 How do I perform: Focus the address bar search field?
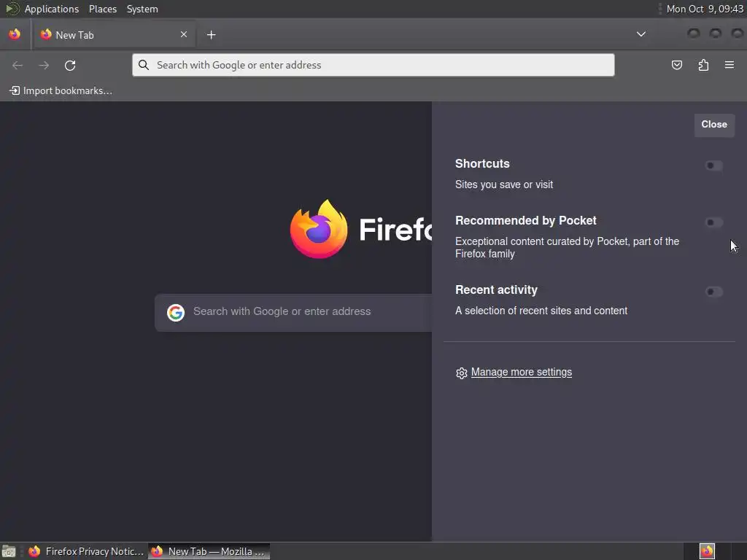tap(373, 65)
